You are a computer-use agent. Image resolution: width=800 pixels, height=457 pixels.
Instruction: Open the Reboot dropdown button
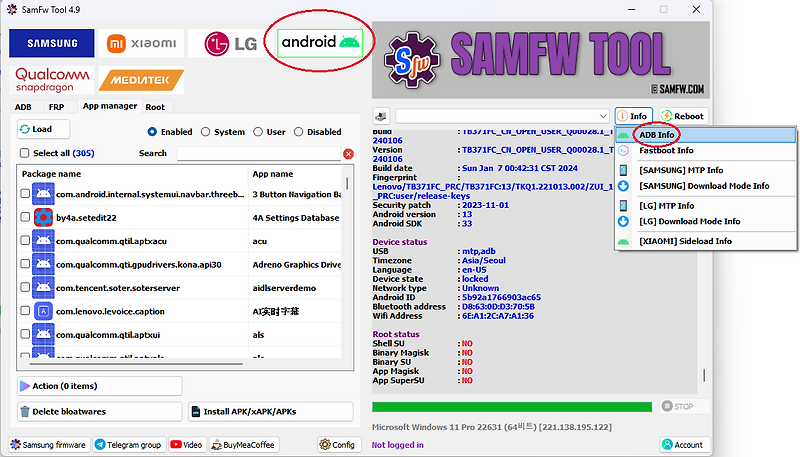point(683,116)
